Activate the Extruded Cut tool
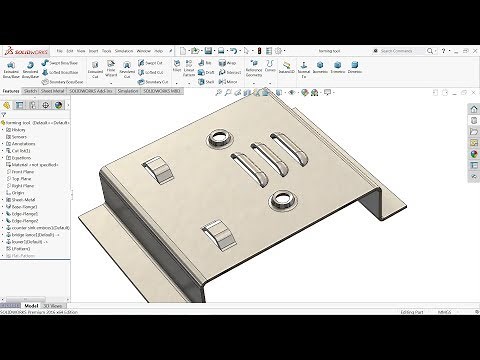 [x=95, y=70]
